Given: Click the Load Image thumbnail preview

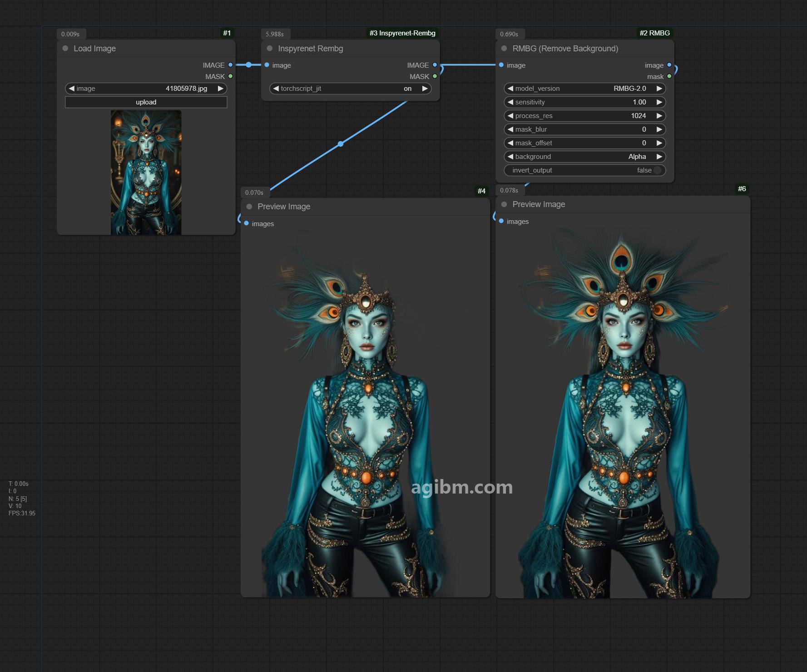Looking at the screenshot, I should 146,173.
